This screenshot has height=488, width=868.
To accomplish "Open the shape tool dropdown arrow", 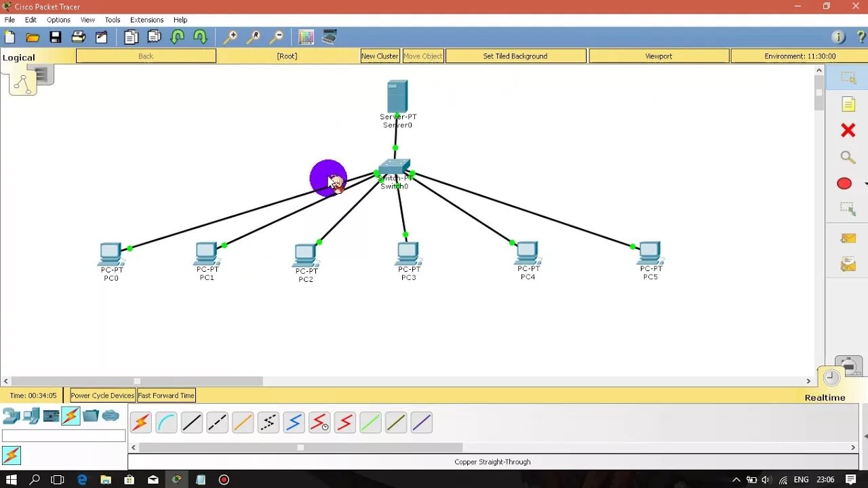I will [x=865, y=184].
